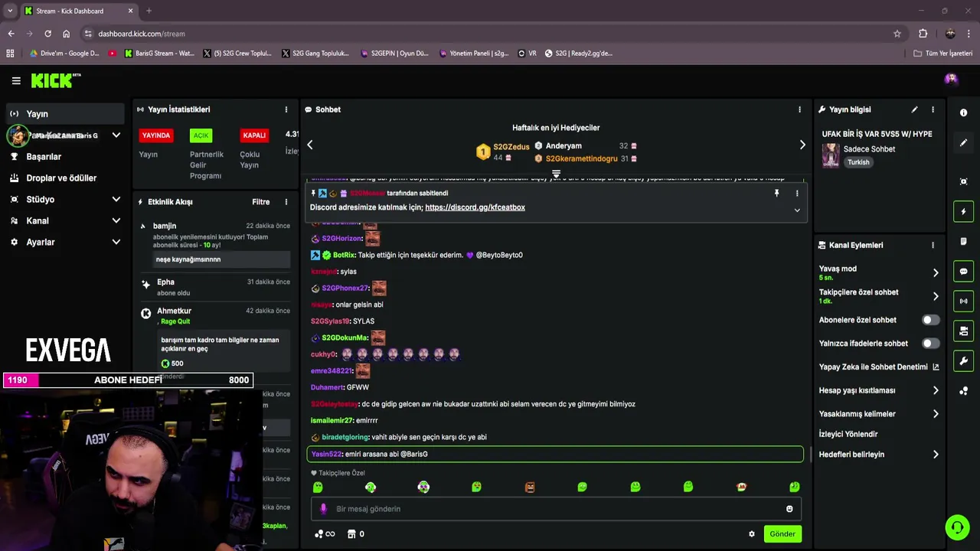Open the BarisG Stream bookmark
980x551 pixels.
159,54
